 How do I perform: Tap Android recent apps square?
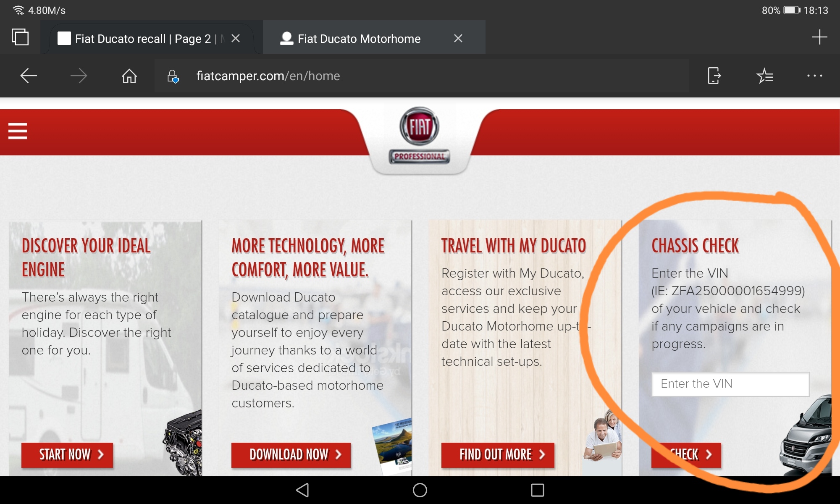[538, 490]
